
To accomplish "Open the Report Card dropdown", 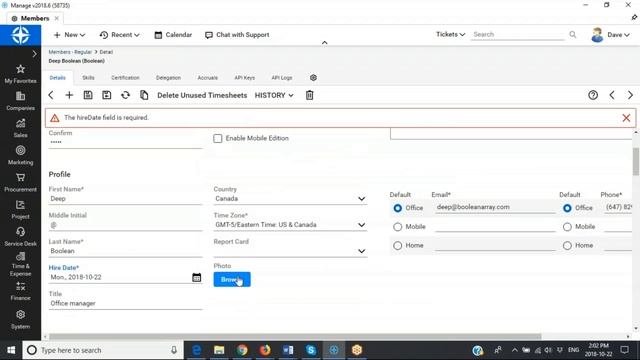I will (290, 251).
